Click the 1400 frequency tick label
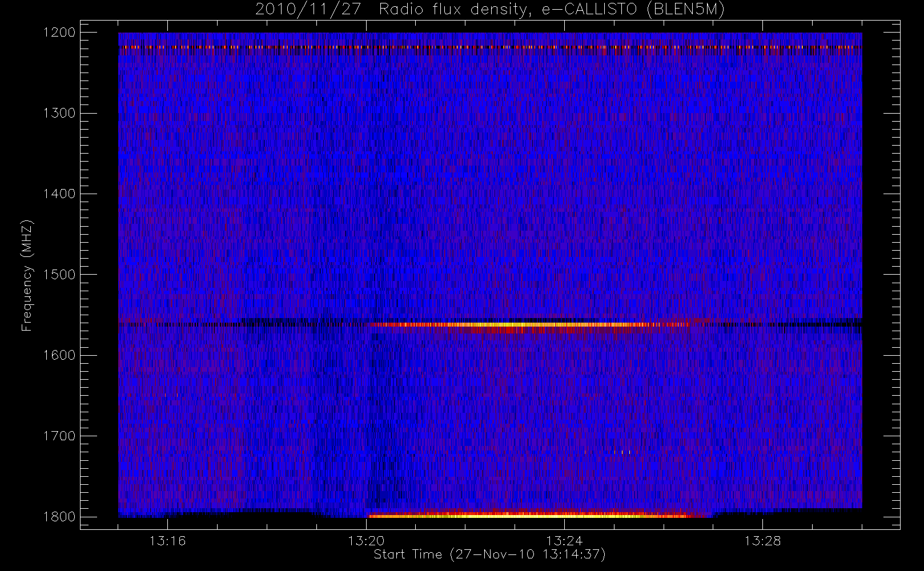924x571 pixels. (x=59, y=194)
